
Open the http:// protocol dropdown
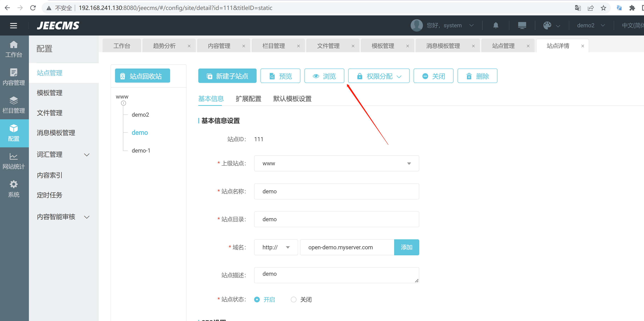(276, 247)
